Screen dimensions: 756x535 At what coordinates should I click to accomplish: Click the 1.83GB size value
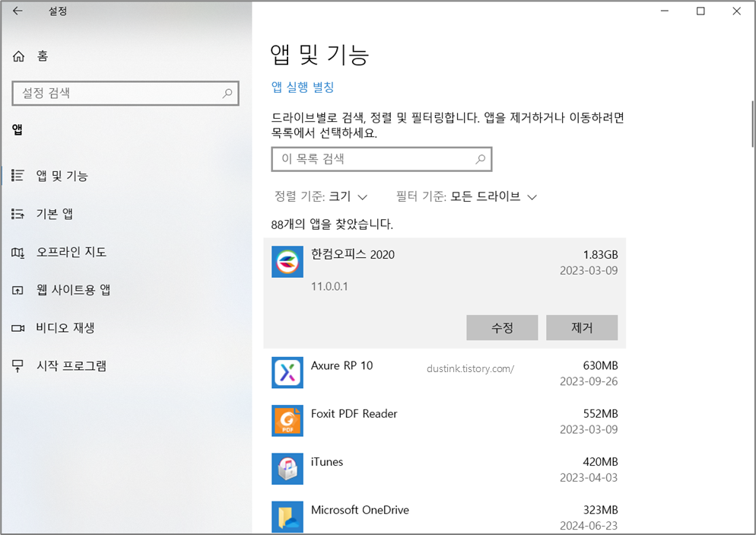[600, 255]
